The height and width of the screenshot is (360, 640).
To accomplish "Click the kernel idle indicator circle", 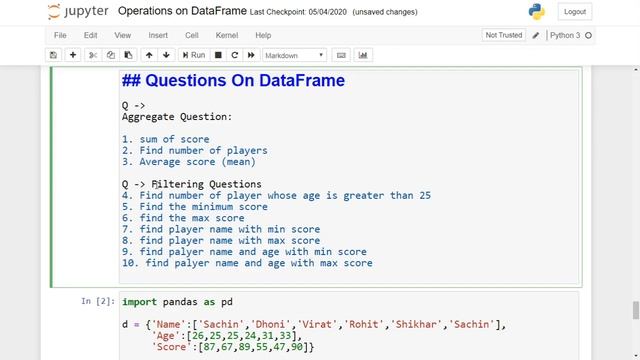I will click(x=588, y=36).
